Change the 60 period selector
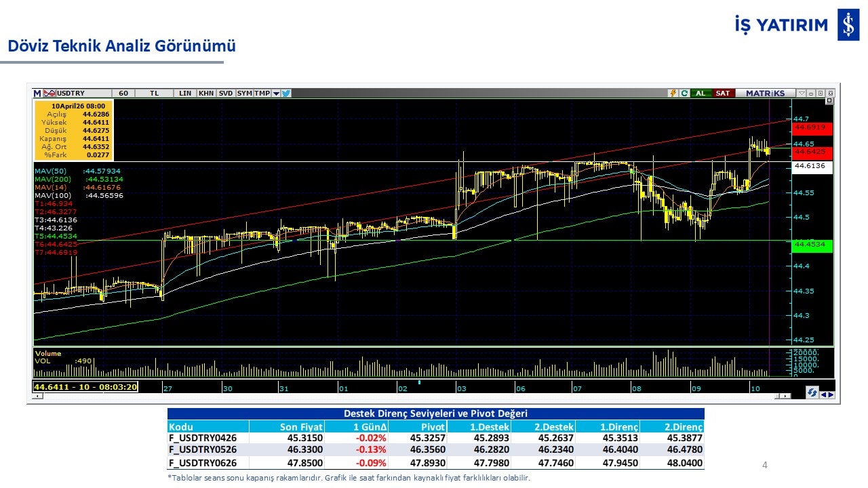Viewport: 868px width, 488px height. pyautogui.click(x=123, y=94)
